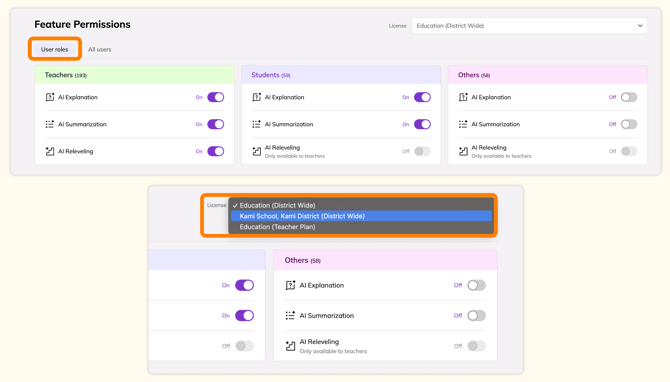Turn off Teachers AI Summarization toggle

(x=215, y=124)
